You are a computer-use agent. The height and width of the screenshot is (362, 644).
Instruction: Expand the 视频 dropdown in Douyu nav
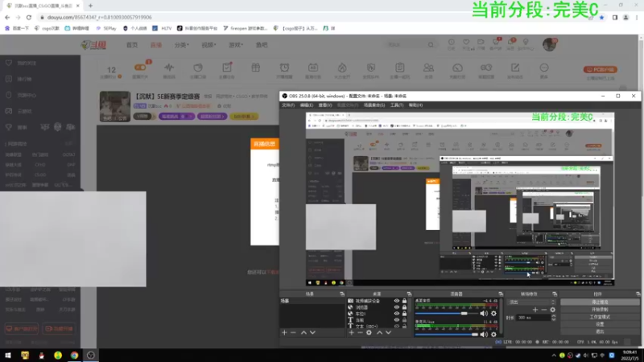click(x=208, y=45)
